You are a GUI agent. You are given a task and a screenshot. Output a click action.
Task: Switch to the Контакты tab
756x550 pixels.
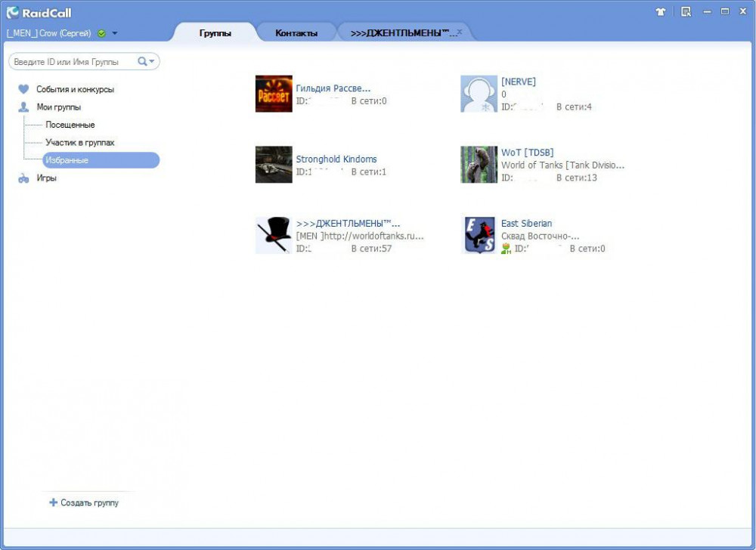pos(296,33)
